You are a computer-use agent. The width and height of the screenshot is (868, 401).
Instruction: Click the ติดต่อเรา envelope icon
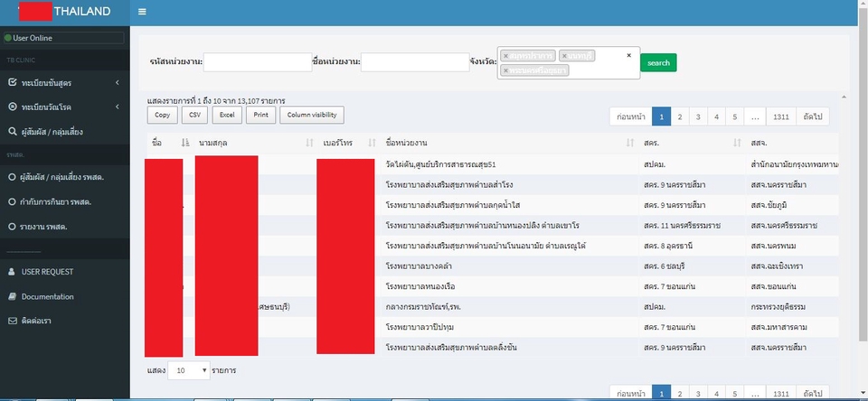[12, 321]
